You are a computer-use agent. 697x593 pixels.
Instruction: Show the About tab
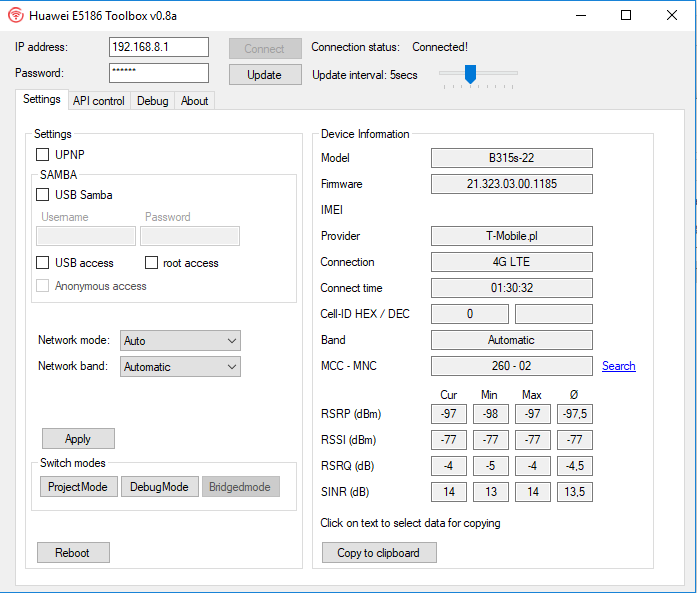pyautogui.click(x=194, y=101)
